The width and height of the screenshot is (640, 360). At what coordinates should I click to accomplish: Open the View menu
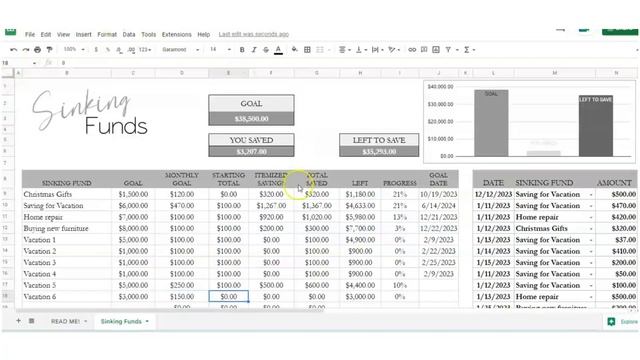(63, 35)
